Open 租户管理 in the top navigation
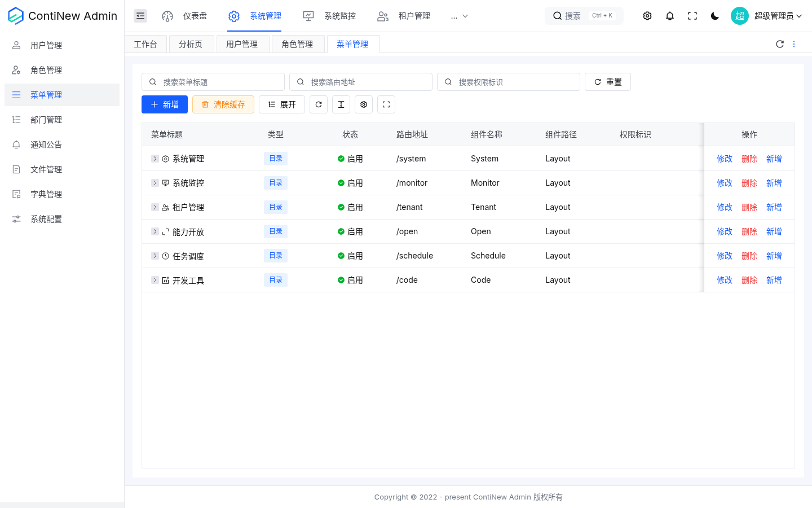This screenshot has width=812, height=508. [404, 16]
